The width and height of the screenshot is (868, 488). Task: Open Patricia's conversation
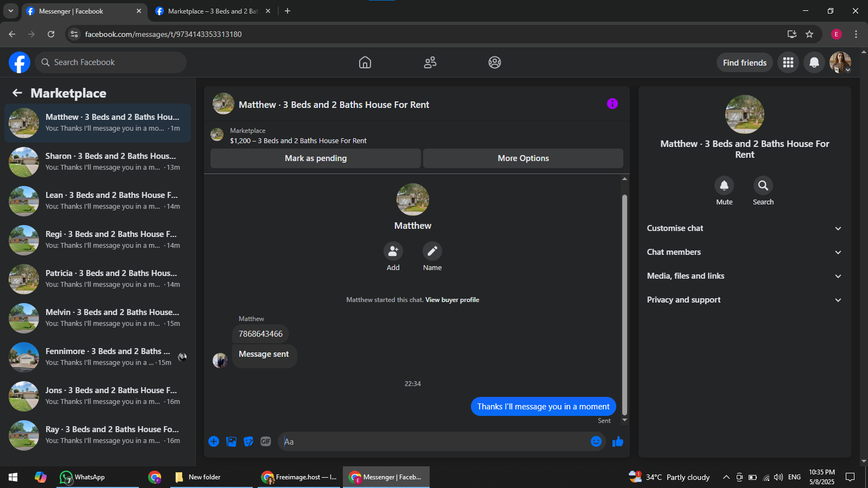[98, 279]
